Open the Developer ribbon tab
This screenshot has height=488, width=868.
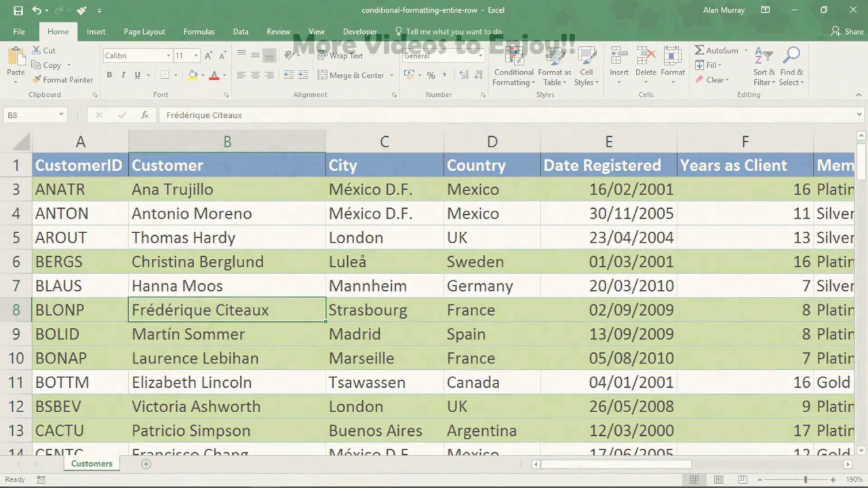point(359,31)
